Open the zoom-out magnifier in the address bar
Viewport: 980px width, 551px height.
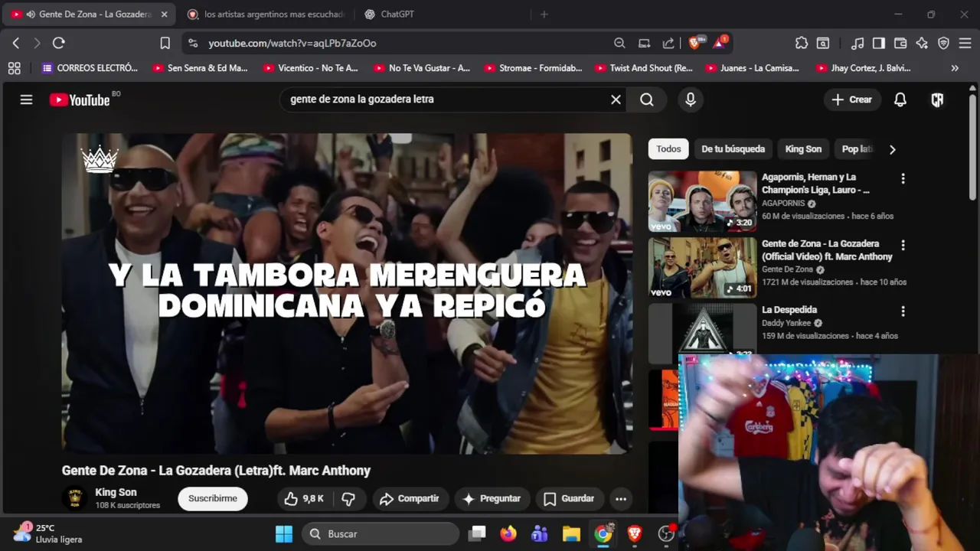pos(619,44)
